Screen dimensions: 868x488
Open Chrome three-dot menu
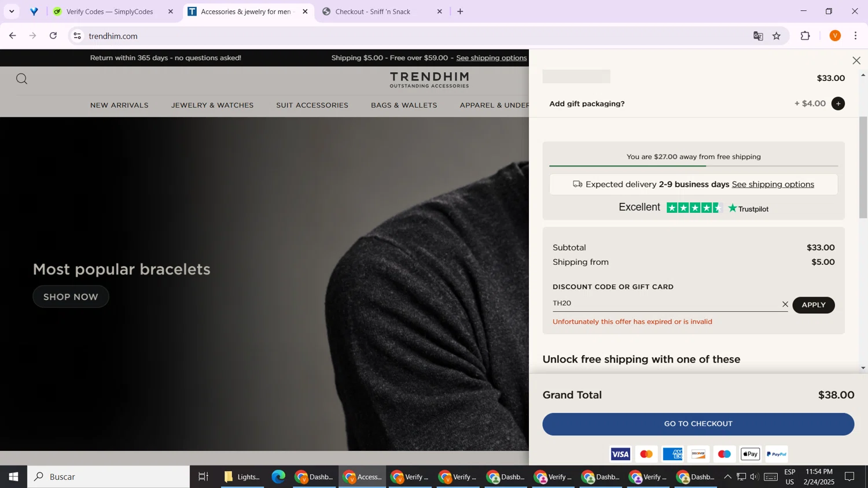pyautogui.click(x=856, y=36)
